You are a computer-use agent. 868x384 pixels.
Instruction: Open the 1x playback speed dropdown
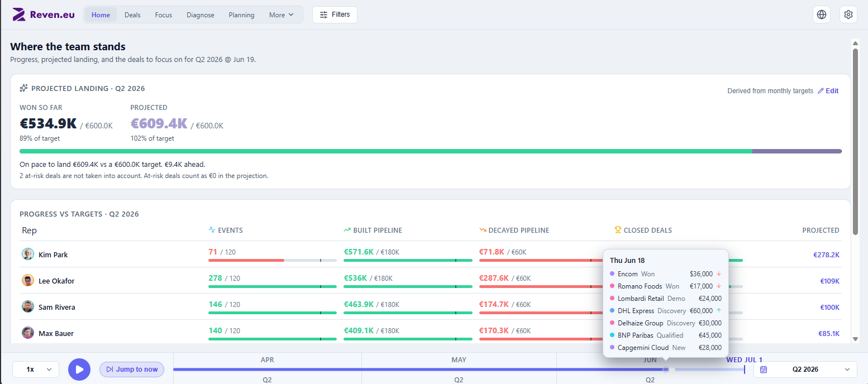click(36, 369)
